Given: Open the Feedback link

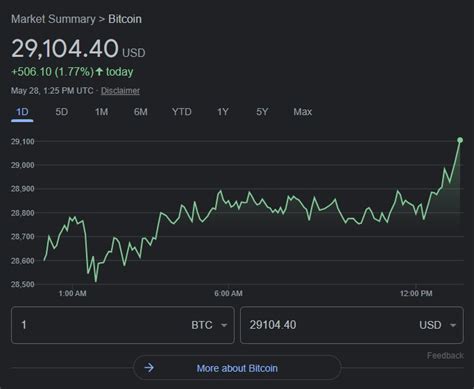Looking at the screenshot, I should (x=445, y=356).
